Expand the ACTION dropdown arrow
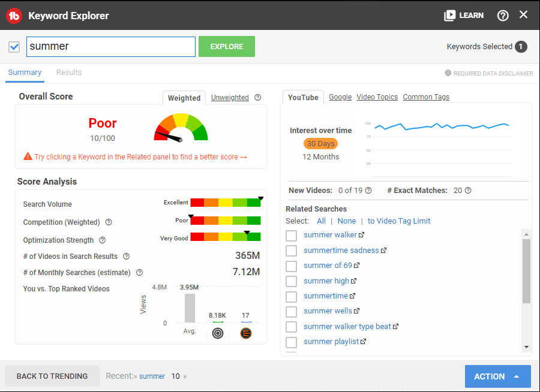 [x=517, y=376]
